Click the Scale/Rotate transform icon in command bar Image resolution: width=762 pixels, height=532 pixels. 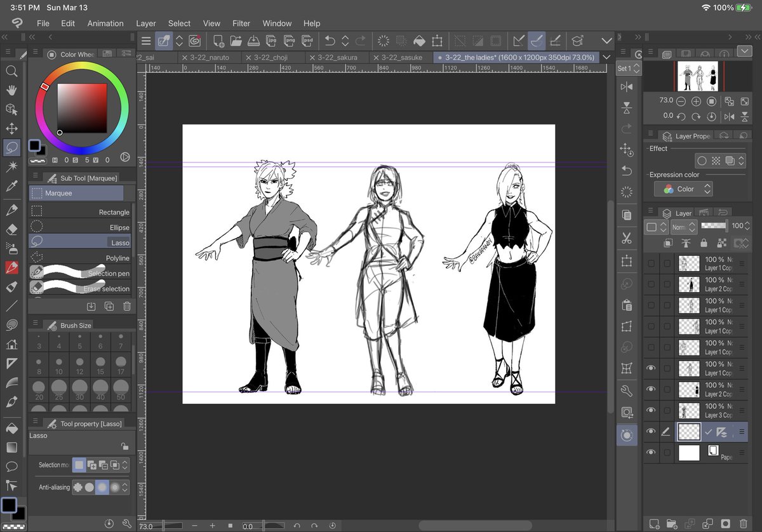[x=437, y=41]
